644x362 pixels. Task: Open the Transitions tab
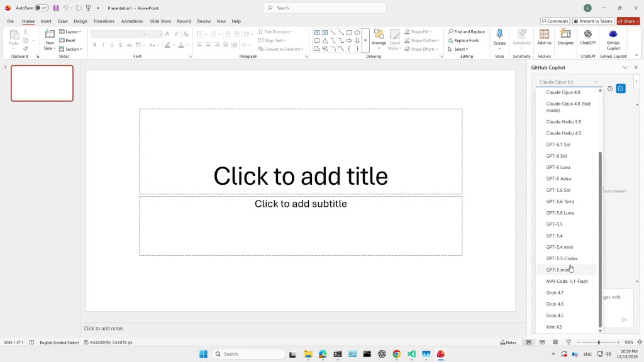(104, 21)
